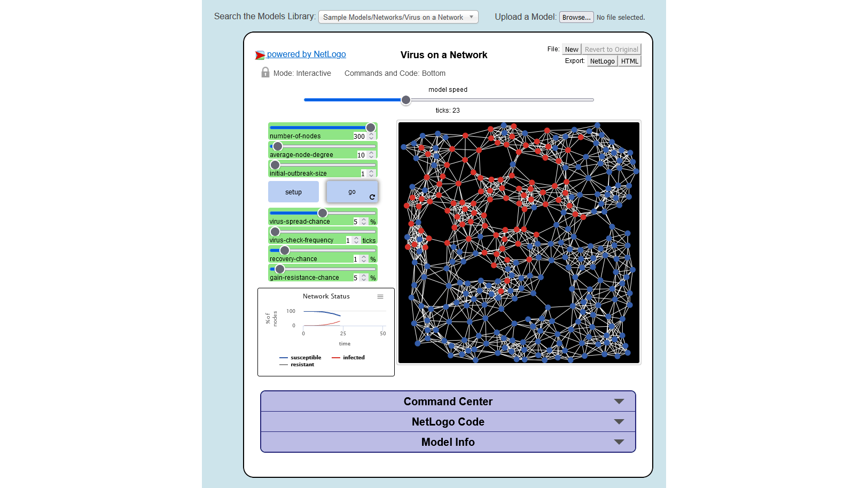This screenshot has width=868, height=488.
Task: Click the number-of-nodes value field
Action: coord(364,136)
